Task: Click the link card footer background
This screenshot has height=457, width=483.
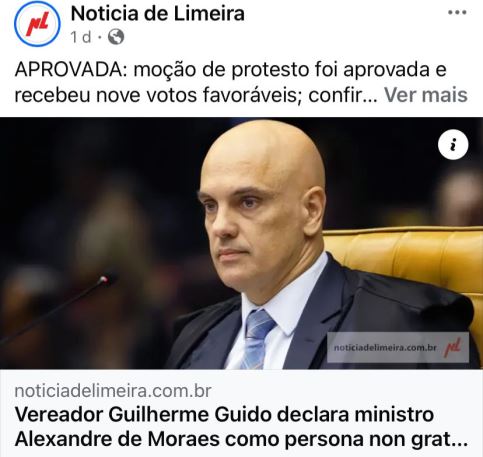Action: pos(241,413)
